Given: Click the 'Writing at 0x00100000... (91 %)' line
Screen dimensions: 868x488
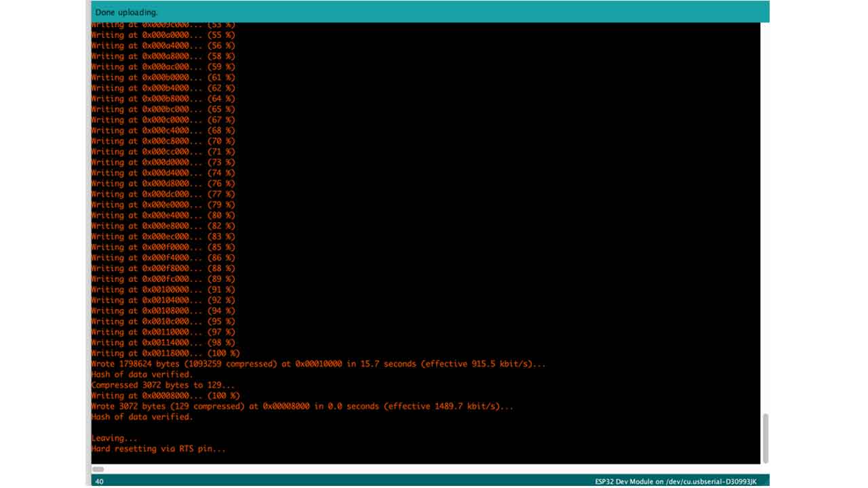Looking at the screenshot, I should [x=163, y=289].
